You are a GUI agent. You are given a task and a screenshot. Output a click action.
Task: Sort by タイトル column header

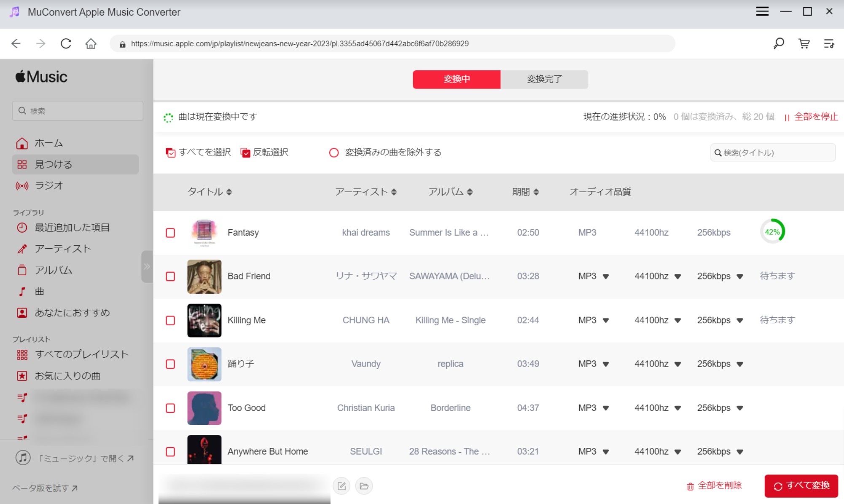[210, 192]
